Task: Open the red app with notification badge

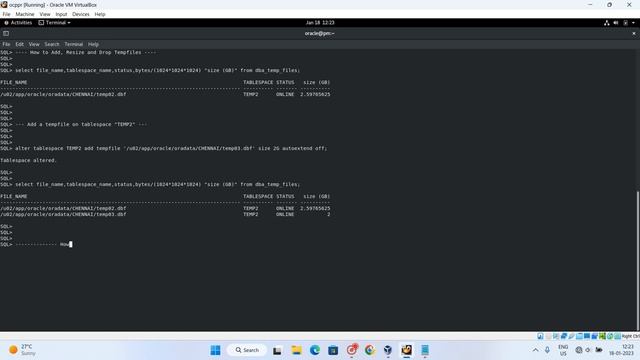Action: (352, 350)
